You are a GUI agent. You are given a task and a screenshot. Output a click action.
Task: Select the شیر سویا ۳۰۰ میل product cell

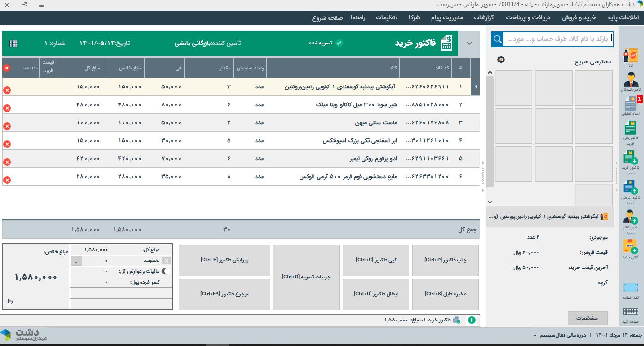333,105
